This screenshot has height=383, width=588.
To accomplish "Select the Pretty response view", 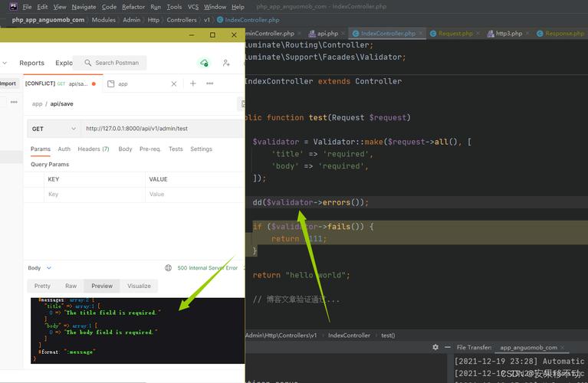I will click(x=42, y=286).
